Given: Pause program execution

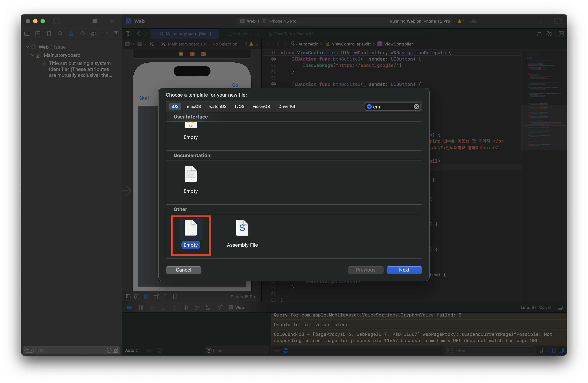Looking at the screenshot, I should (141, 307).
